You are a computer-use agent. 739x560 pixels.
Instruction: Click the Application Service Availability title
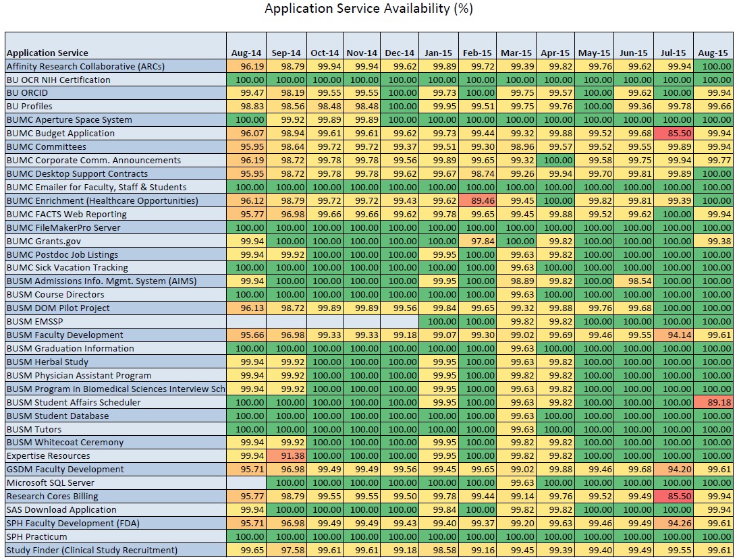368,9
